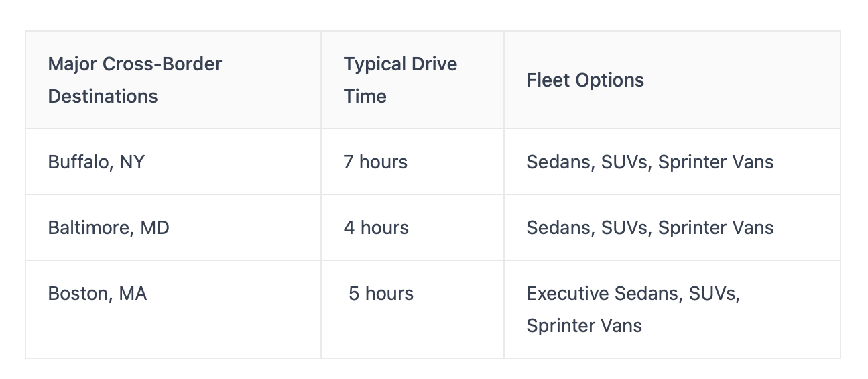Select fleet options in the Baltimore row
The image size is (868, 379).
649,227
